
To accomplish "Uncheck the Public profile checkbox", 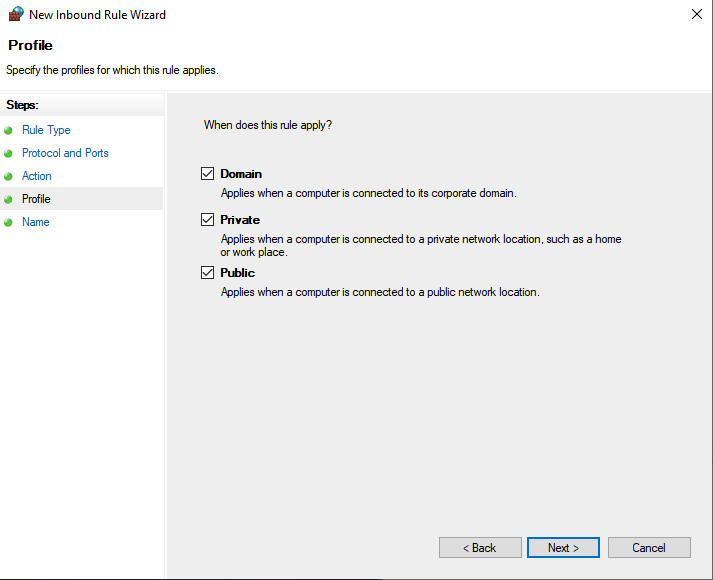I will click(x=208, y=273).
